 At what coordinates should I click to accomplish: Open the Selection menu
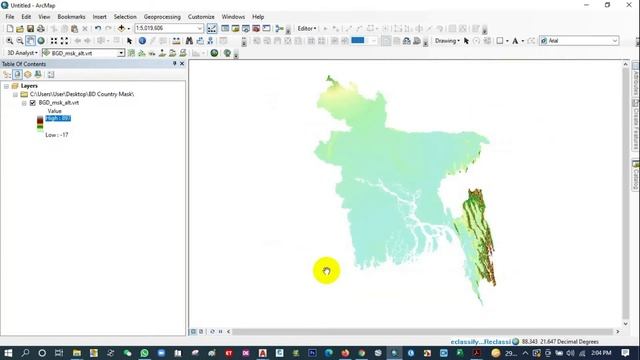click(x=125, y=17)
